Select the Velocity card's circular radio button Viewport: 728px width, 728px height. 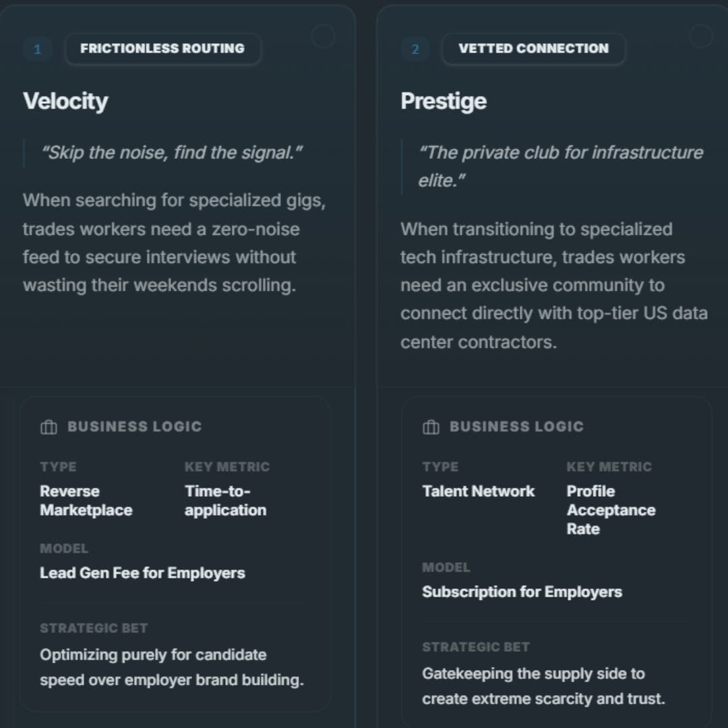[x=323, y=36]
